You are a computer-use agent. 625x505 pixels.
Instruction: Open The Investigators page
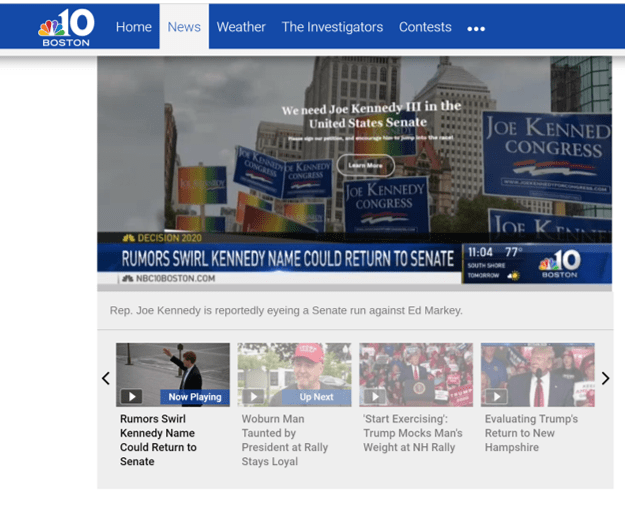[332, 27]
